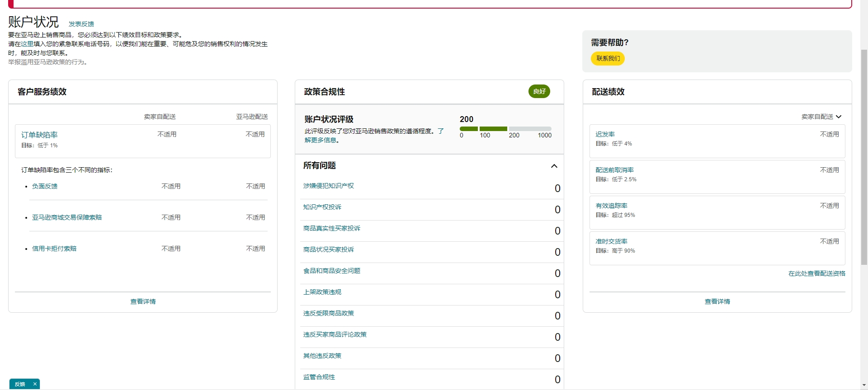Open the 发表反馈 link
868x390 pixels.
tap(81, 24)
